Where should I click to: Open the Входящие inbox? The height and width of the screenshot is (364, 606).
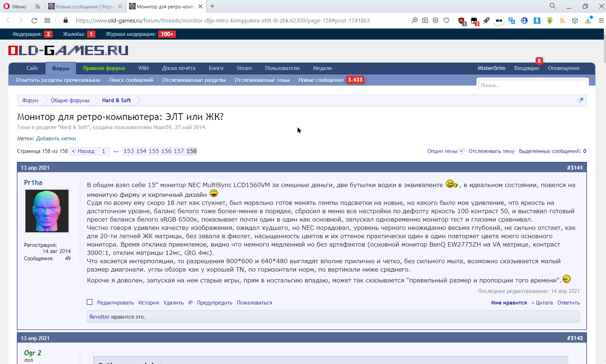(x=527, y=68)
